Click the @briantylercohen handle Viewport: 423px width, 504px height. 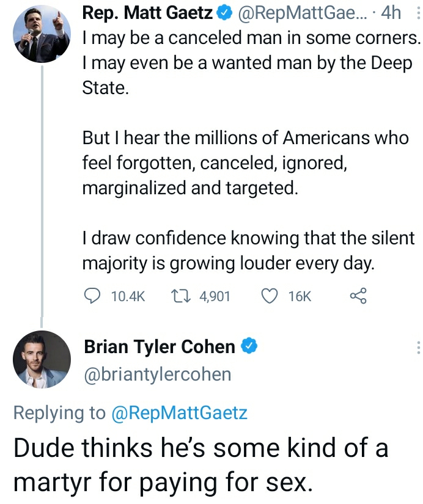157,374
